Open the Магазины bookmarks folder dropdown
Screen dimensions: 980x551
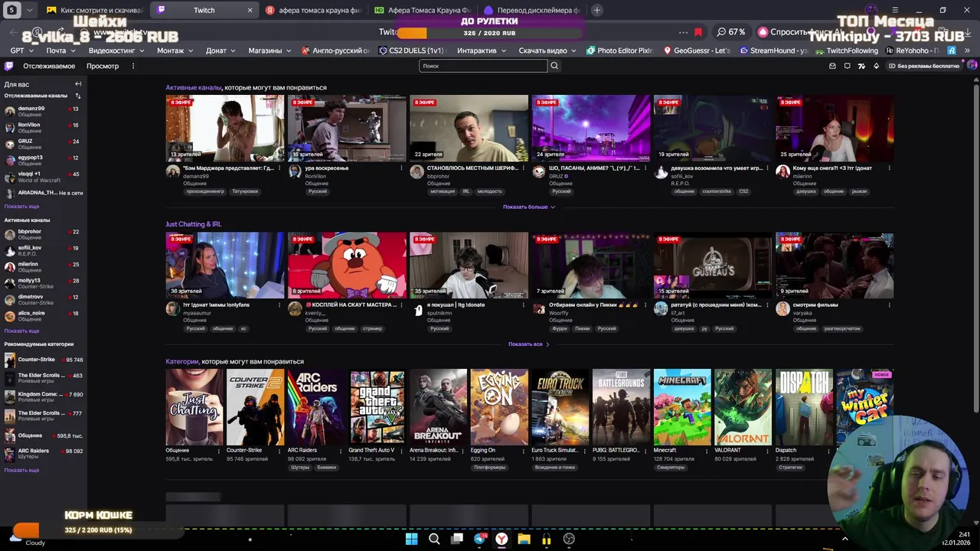(x=269, y=51)
